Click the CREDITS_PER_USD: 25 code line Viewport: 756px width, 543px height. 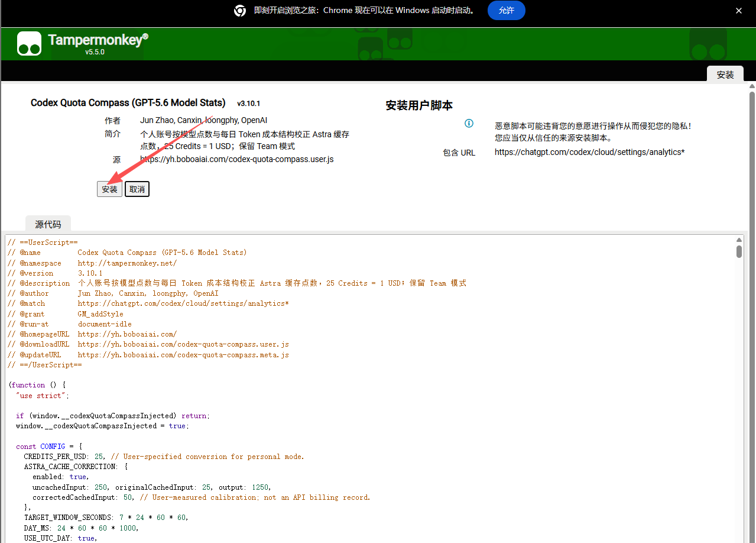click(x=164, y=457)
